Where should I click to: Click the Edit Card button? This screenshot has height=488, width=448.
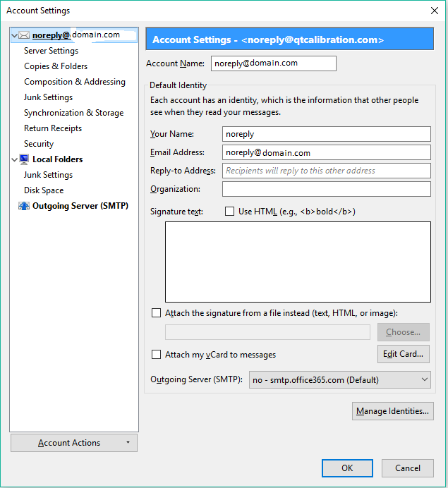click(x=403, y=354)
